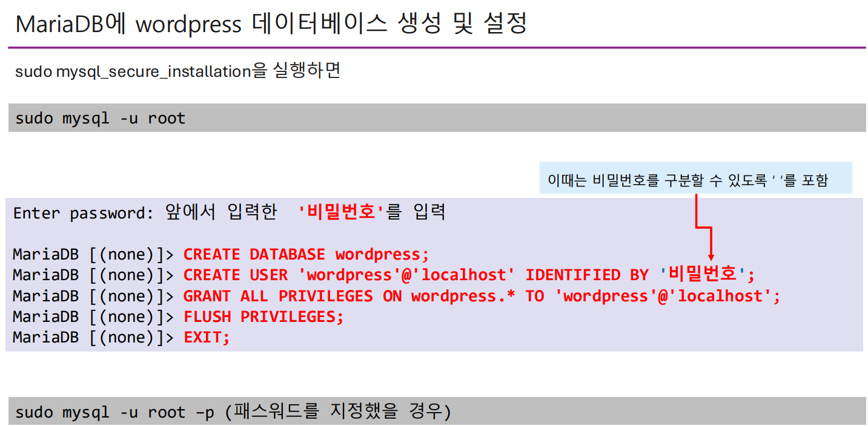The height and width of the screenshot is (426, 868).
Task: Select the 'Enter password:' prompt text
Action: (84, 213)
